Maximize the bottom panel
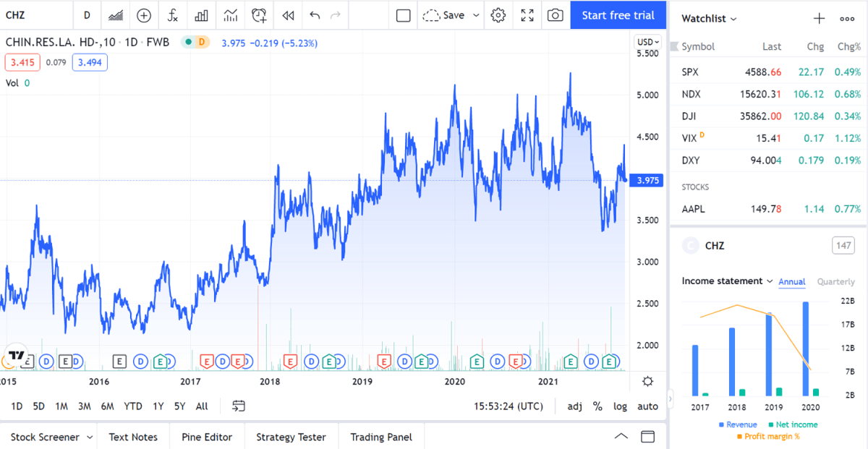Viewport: 868px width, 449px height. pos(648,437)
